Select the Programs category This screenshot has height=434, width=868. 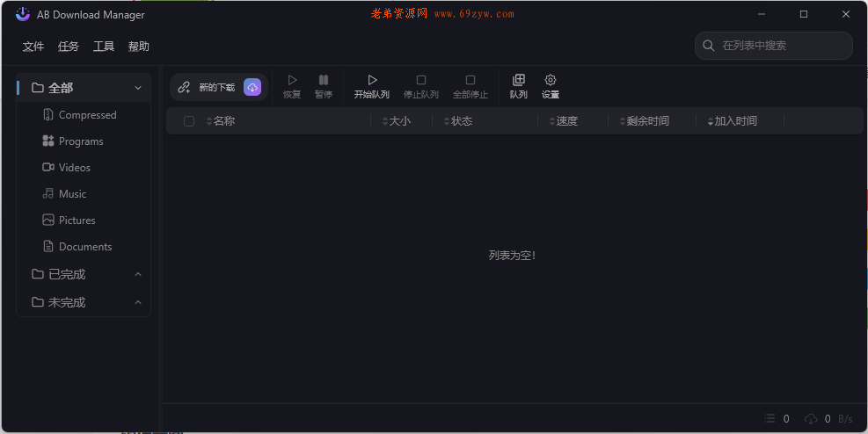tap(84, 141)
